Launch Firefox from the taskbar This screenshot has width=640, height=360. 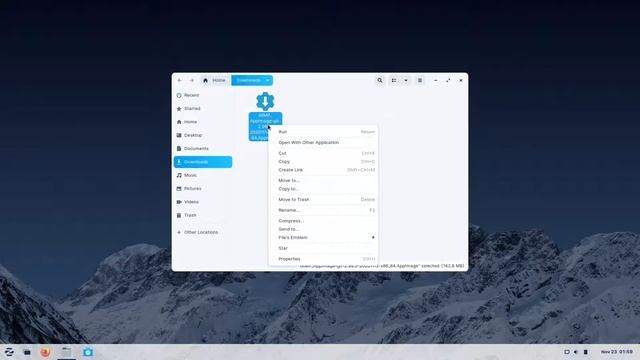(x=45, y=352)
